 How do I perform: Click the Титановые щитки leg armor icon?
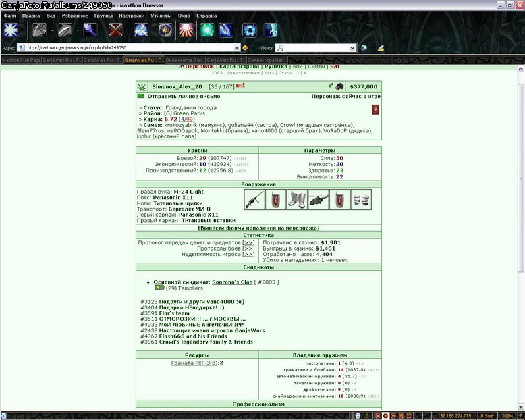pyautogui.click(x=297, y=200)
